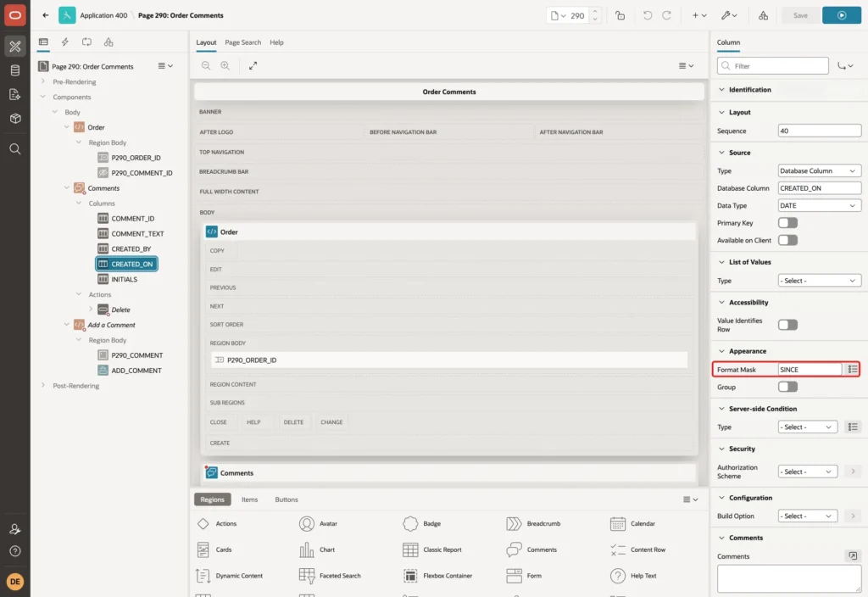
Task: Zoom out the layout view
Action: click(206, 65)
